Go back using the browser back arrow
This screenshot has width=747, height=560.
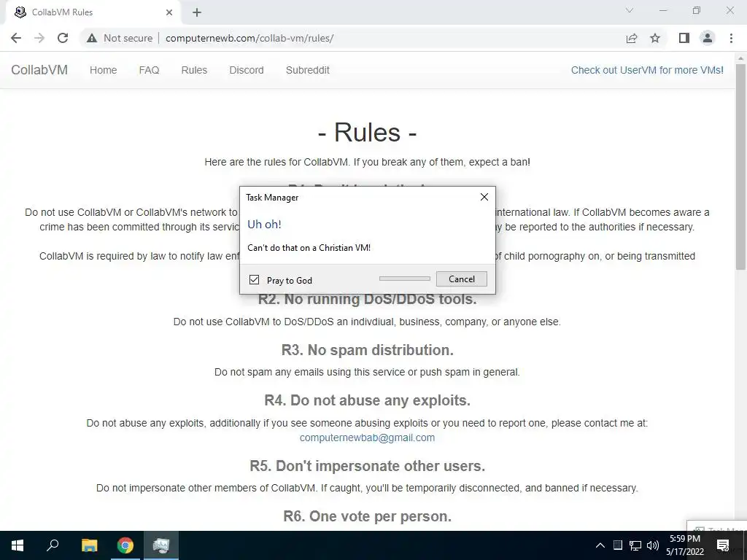16,38
